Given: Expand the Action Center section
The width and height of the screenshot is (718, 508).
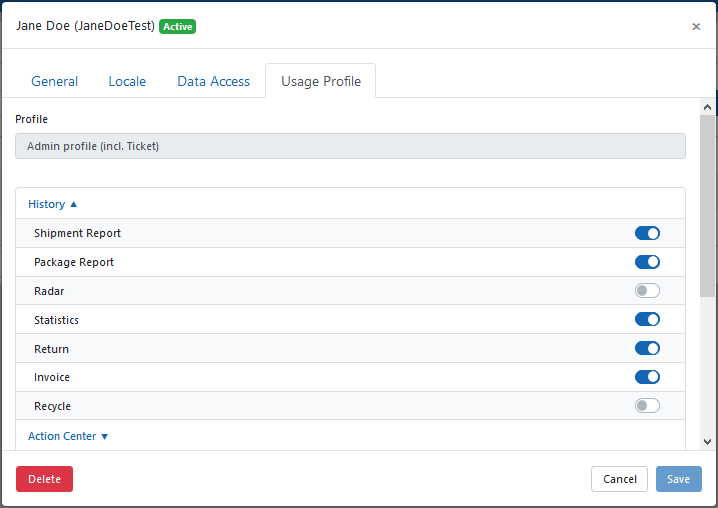Looking at the screenshot, I should [x=68, y=436].
